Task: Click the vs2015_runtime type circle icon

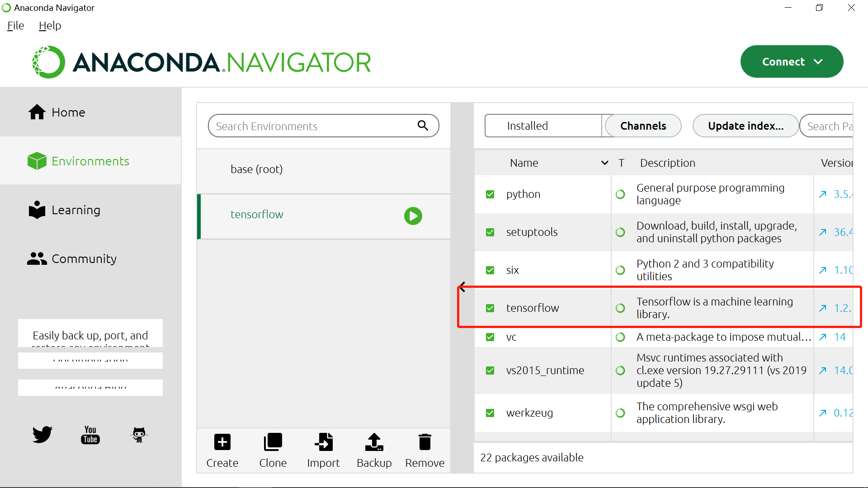Action: click(x=620, y=371)
